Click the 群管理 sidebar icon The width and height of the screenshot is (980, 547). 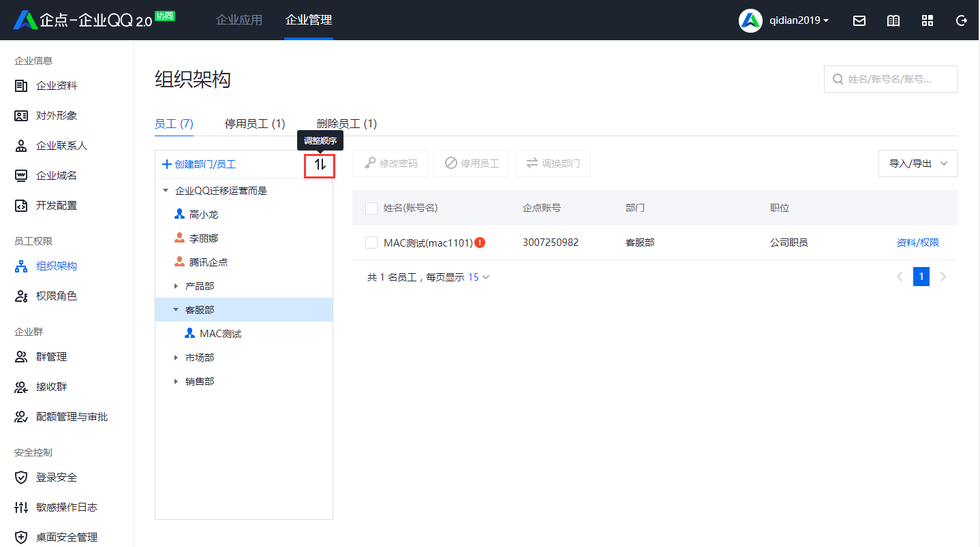point(21,357)
